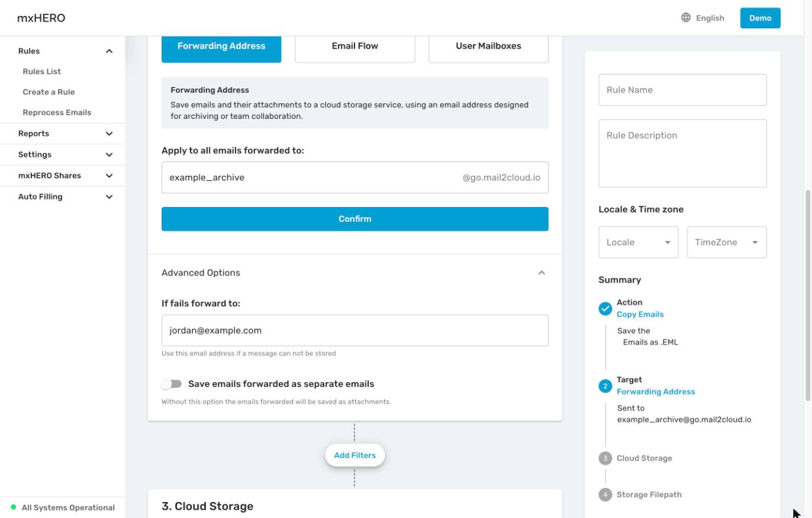The image size is (812, 518).
Task: Focus the Rule Description text area
Action: click(682, 154)
